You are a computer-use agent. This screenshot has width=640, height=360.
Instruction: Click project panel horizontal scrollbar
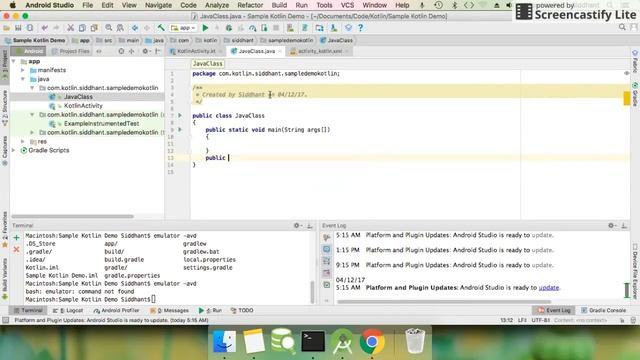click(x=72, y=216)
